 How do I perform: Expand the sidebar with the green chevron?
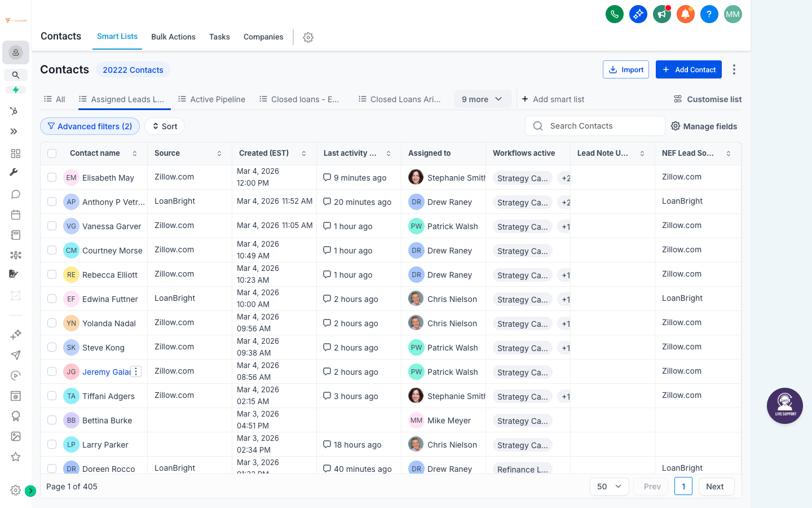point(31,491)
